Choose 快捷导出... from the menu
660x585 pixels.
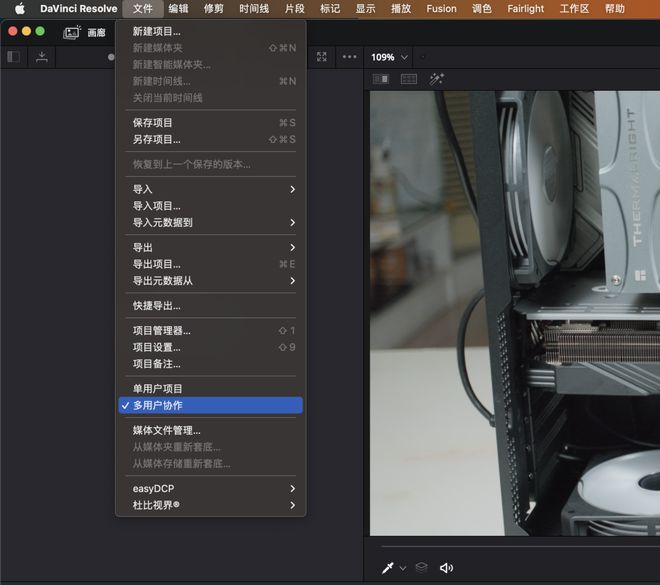210,306
